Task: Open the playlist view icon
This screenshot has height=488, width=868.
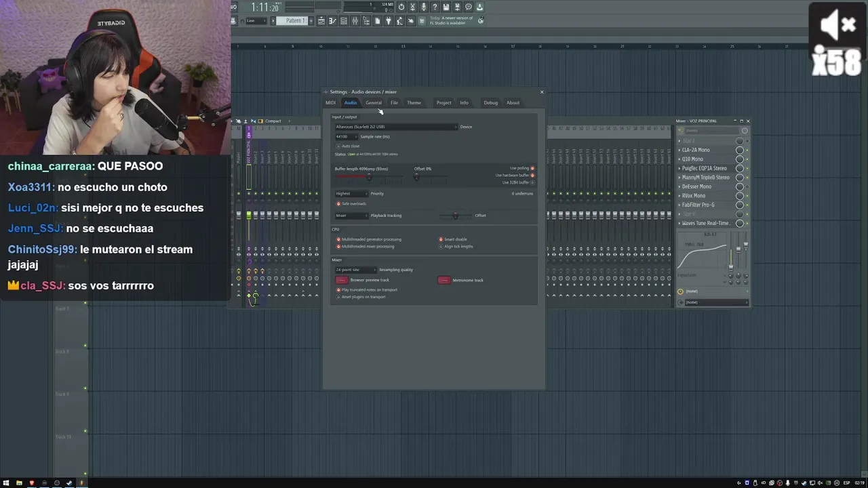Action: pos(321,21)
